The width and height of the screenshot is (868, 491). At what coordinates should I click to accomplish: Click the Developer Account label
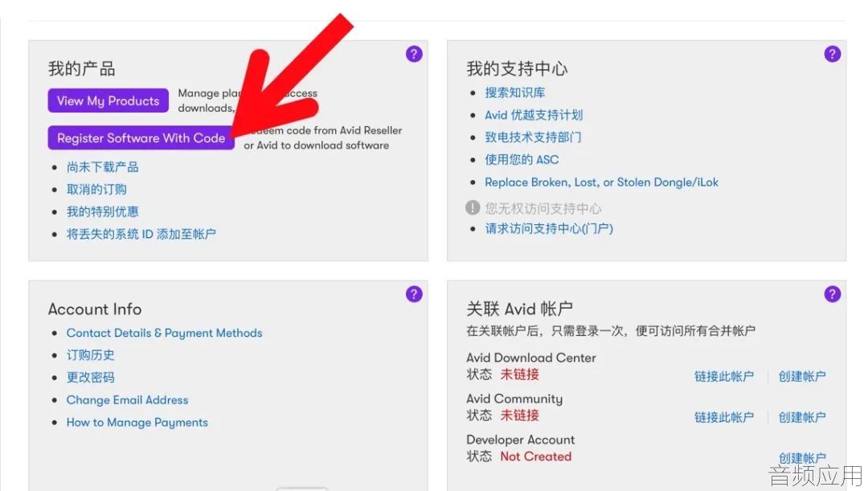pyautogui.click(x=520, y=440)
